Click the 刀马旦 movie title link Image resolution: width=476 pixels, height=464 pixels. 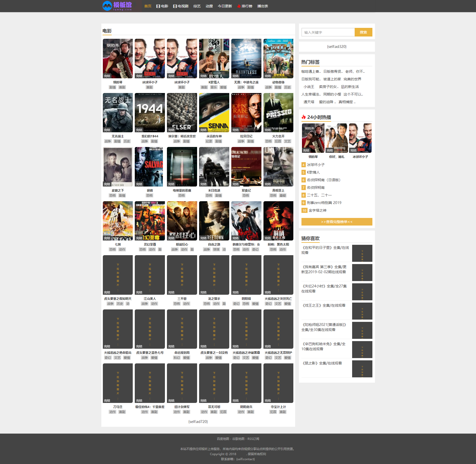click(118, 407)
